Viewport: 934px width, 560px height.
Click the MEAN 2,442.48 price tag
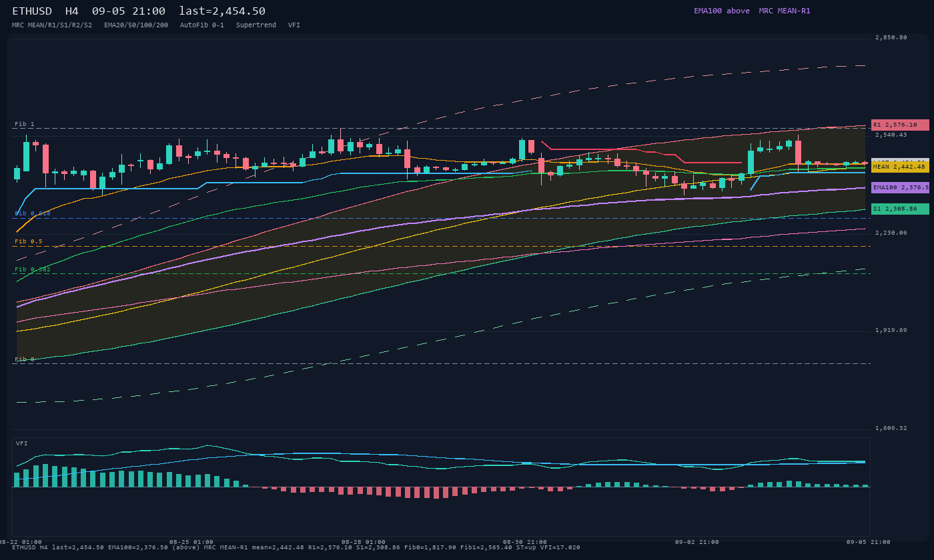click(900, 167)
